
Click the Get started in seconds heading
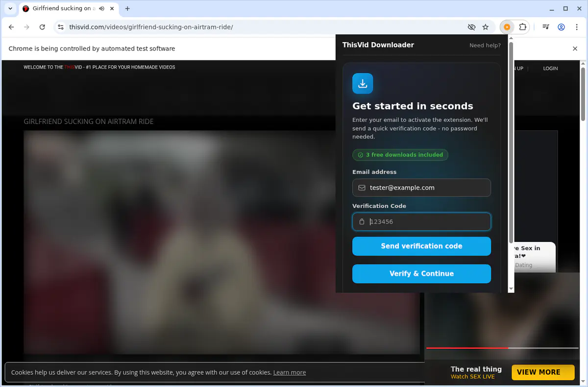(413, 106)
